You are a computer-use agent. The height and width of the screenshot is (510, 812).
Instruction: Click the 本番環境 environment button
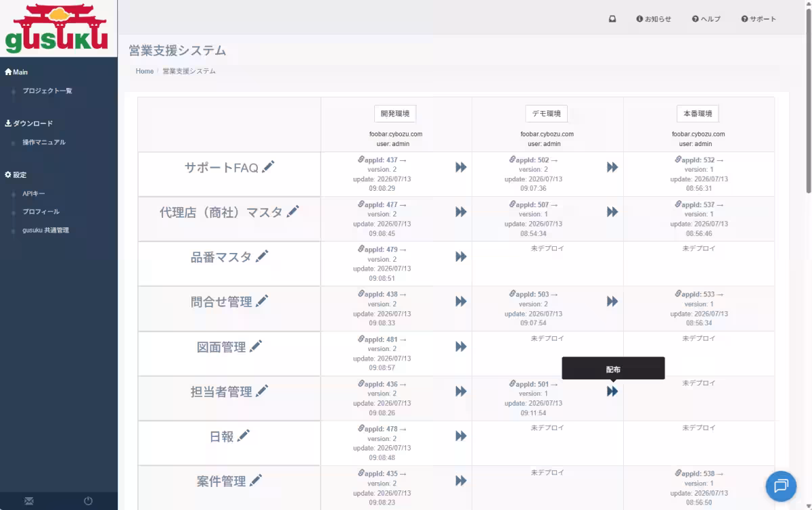click(x=698, y=114)
